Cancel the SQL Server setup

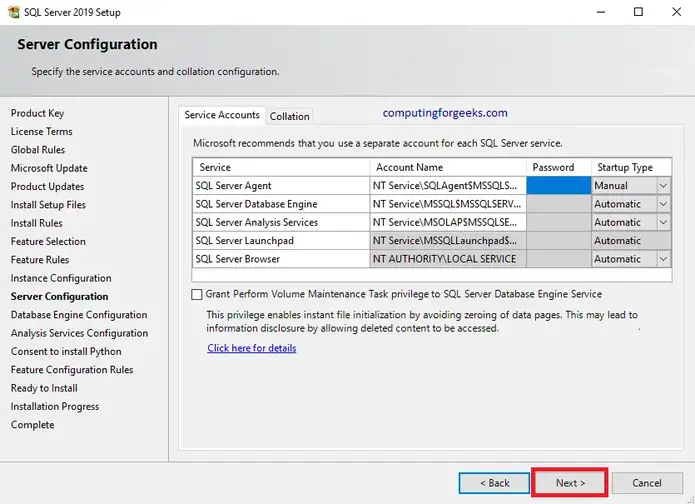pyautogui.click(x=646, y=483)
